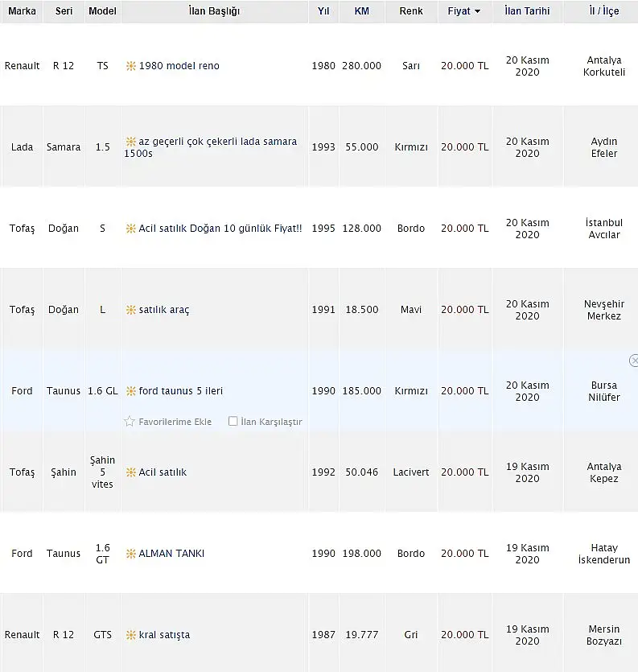Image resolution: width=638 pixels, height=672 pixels.
Task: Click the Favorilerime Ekle star icon
Action: click(130, 421)
